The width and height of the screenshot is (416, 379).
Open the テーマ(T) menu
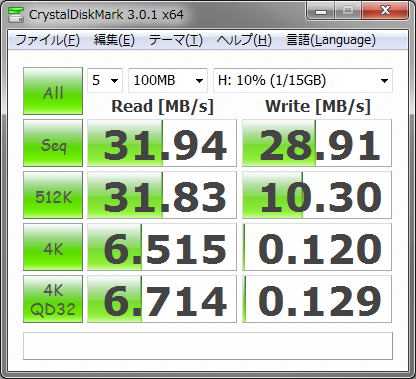point(175,40)
